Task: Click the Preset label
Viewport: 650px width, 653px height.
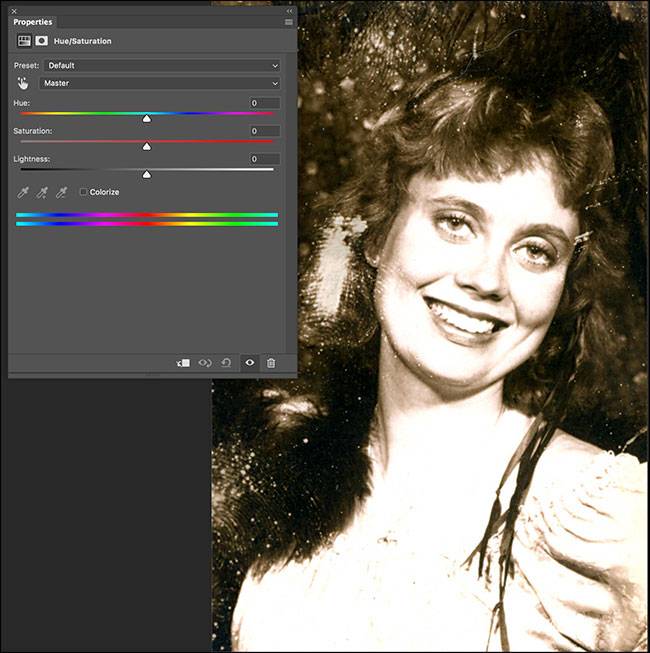Action: (x=26, y=65)
